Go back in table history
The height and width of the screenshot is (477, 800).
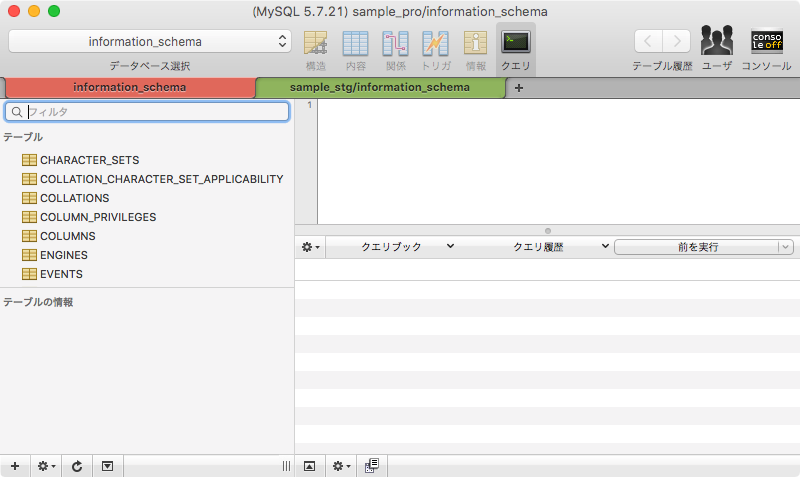click(x=648, y=41)
